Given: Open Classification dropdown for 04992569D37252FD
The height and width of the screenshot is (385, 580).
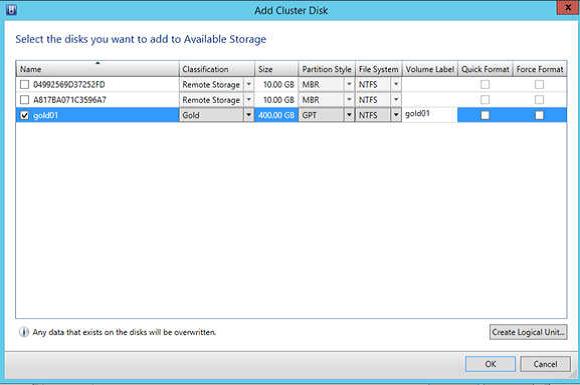Looking at the screenshot, I should (249, 85).
